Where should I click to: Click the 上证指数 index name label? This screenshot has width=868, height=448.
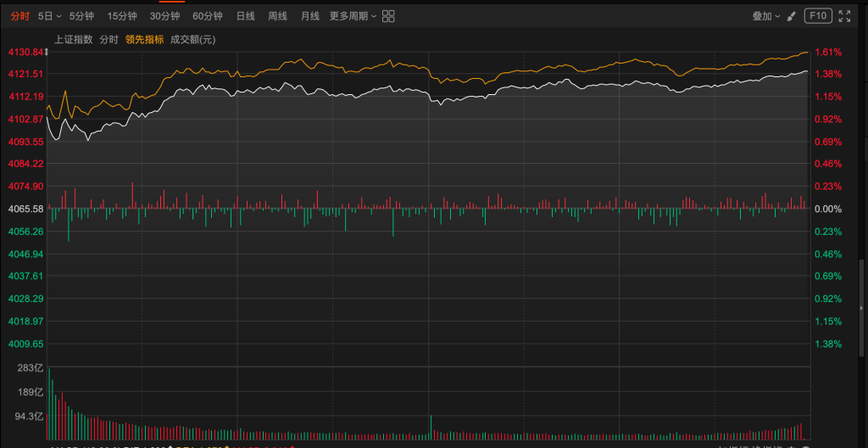(73, 39)
